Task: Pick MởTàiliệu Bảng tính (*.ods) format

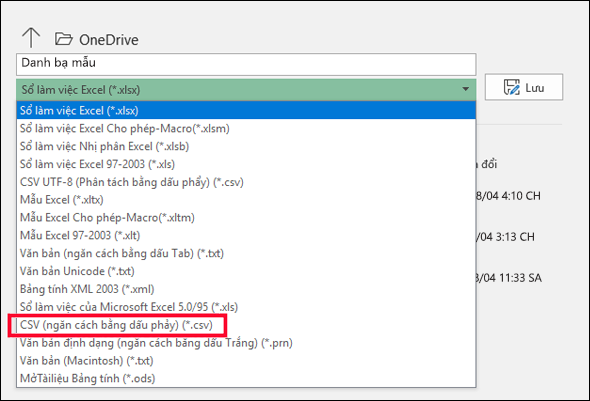Action: click(x=246, y=378)
